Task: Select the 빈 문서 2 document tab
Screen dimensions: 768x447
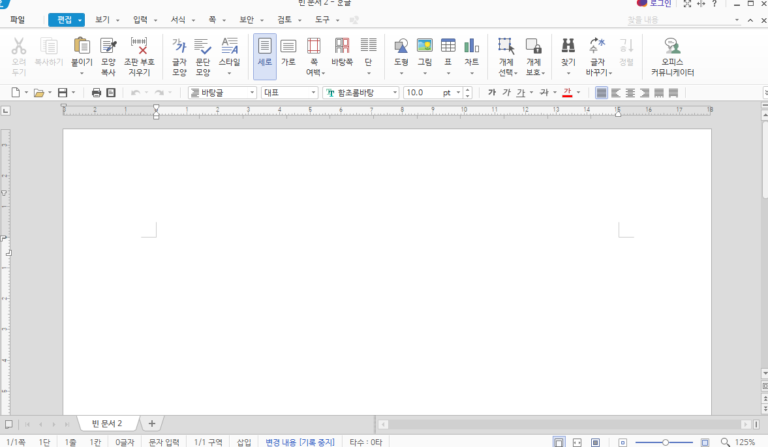Action: tap(107, 423)
